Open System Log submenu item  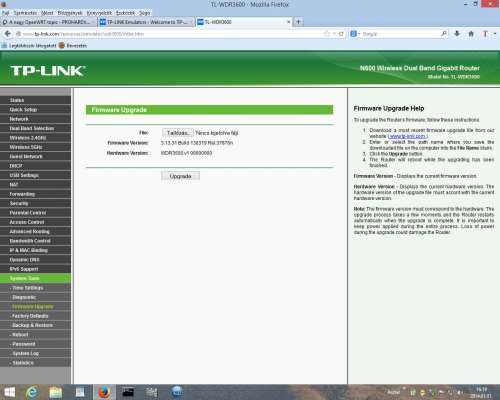(35, 353)
